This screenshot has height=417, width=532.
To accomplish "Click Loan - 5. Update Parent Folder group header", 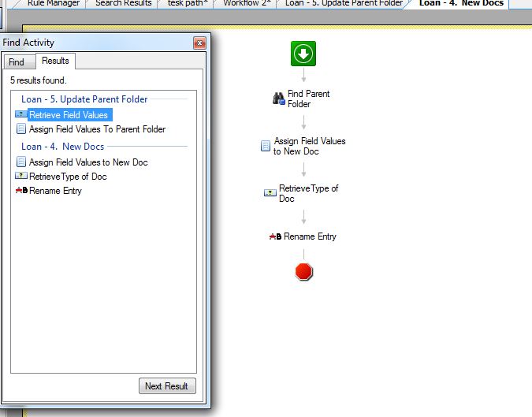I will pyautogui.click(x=84, y=99).
